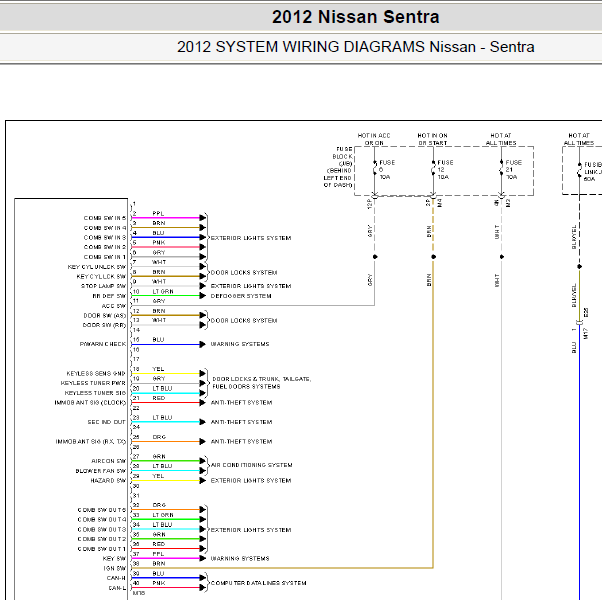
Task: Click the "COMB SW IN 1" terminal label
Action: pos(105,257)
